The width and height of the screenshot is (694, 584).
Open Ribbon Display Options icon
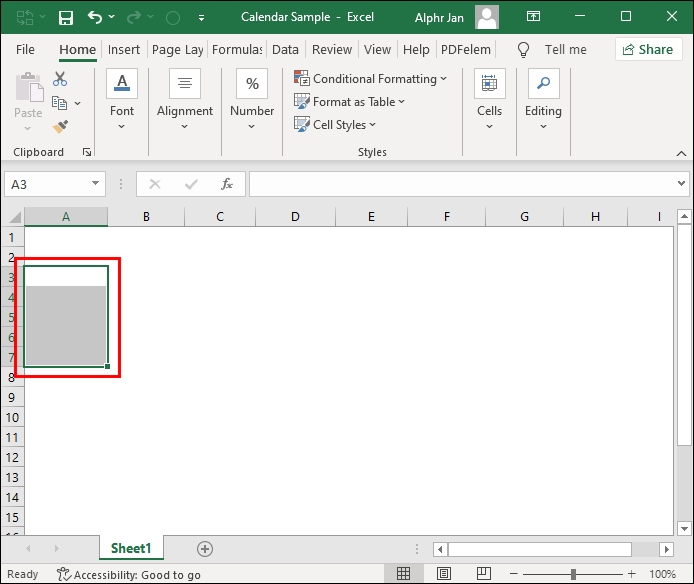pyautogui.click(x=533, y=17)
